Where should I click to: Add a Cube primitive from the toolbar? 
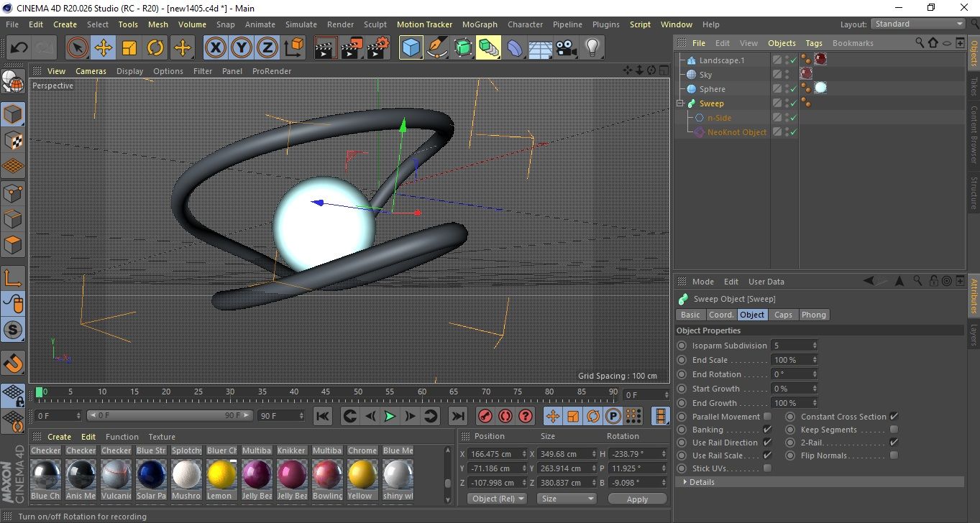(411, 48)
